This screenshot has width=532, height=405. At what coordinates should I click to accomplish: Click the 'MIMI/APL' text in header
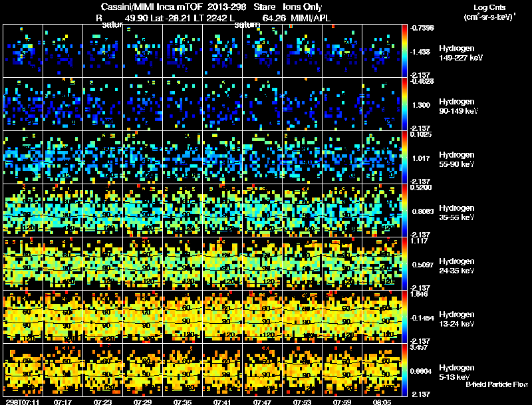tap(311, 18)
